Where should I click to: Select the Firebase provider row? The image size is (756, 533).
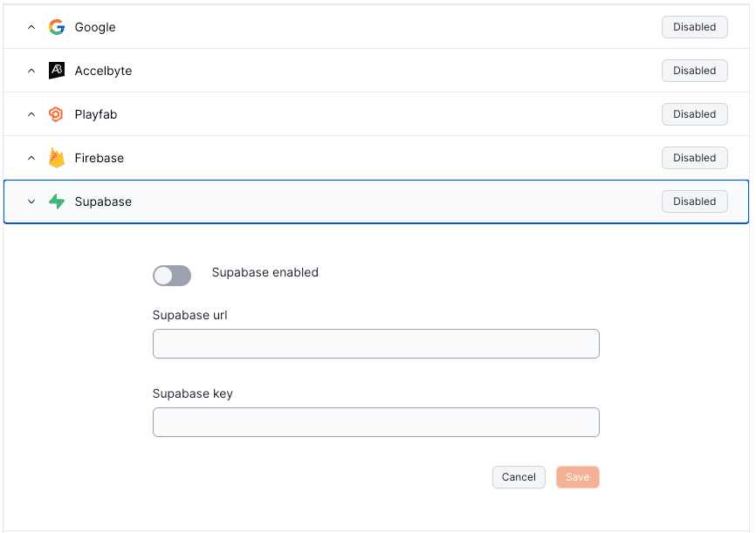point(262,158)
